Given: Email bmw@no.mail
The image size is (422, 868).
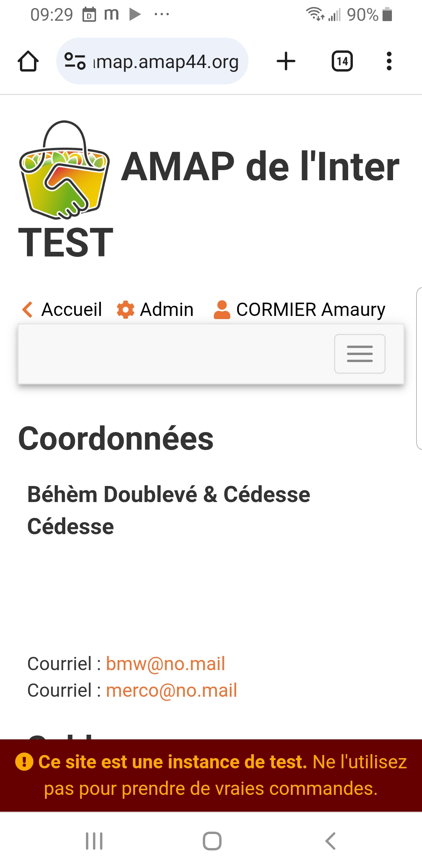Looking at the screenshot, I should [x=166, y=664].
